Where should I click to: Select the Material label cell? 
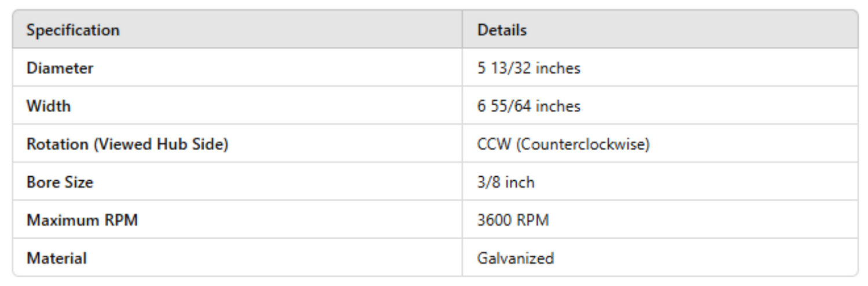click(x=57, y=258)
